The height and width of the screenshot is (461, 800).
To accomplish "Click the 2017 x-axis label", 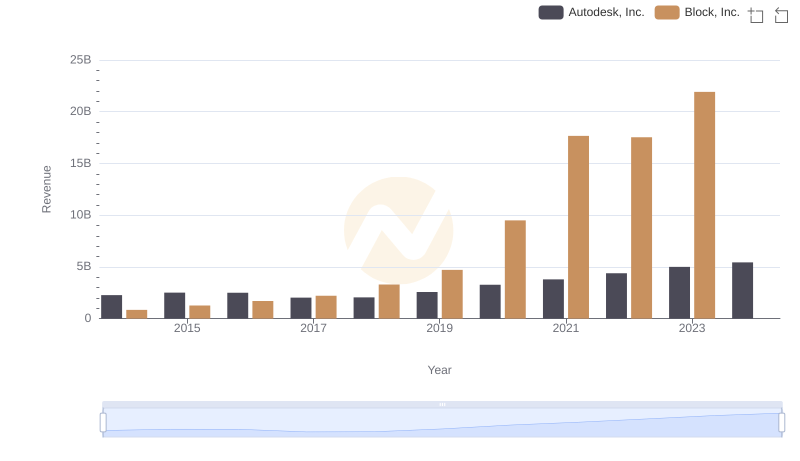I will (x=313, y=328).
